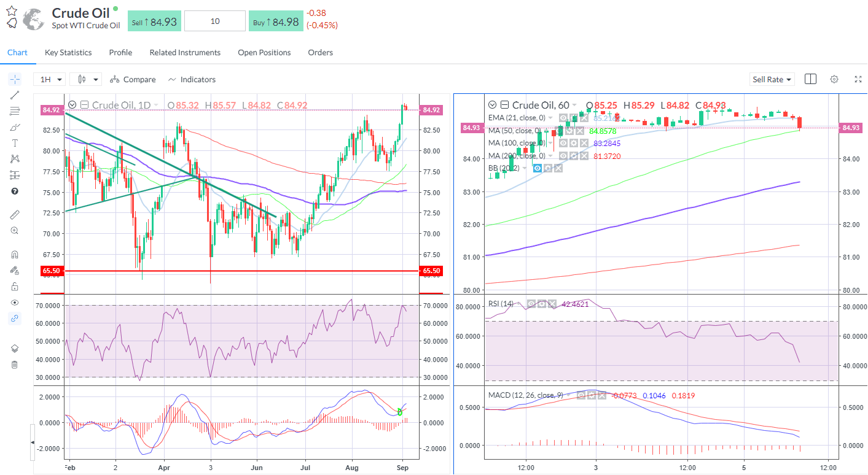Expand EMA (21, close, 0) dropdown arrow
The width and height of the screenshot is (868, 475).
pos(550,118)
